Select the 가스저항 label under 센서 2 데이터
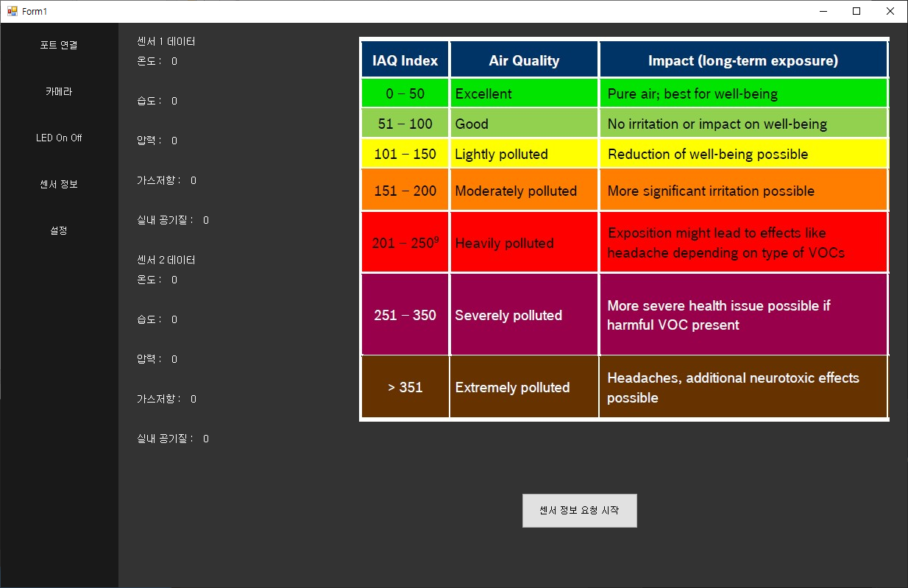The image size is (908, 588). tap(159, 400)
